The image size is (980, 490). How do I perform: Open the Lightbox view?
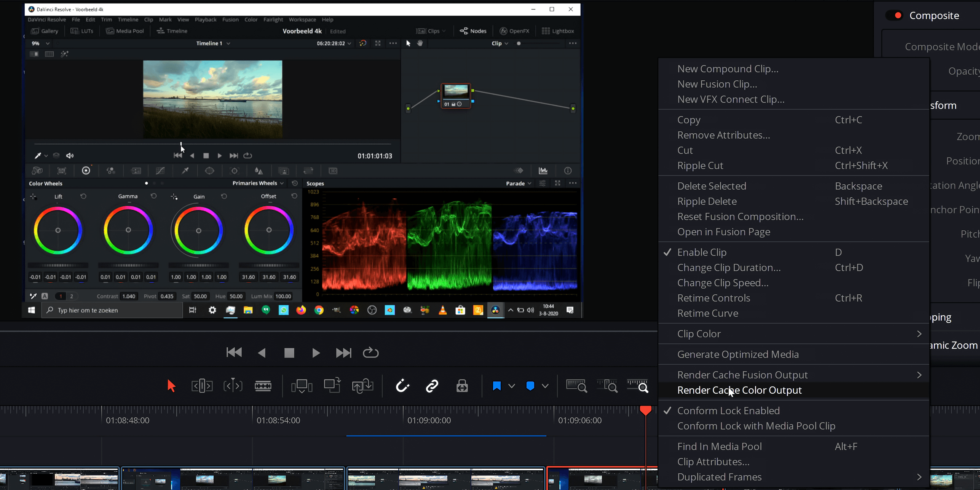pos(558,31)
